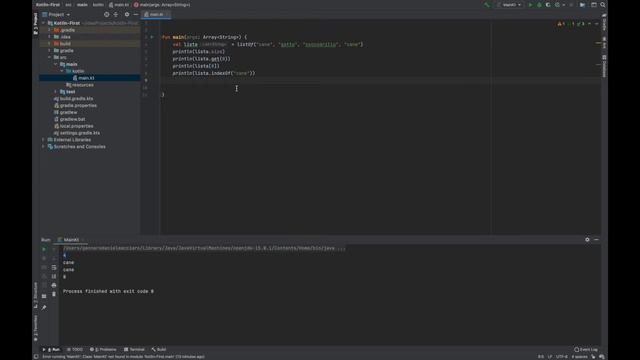Open Project view selector dropdown
640x360 pixels.
click(56, 14)
